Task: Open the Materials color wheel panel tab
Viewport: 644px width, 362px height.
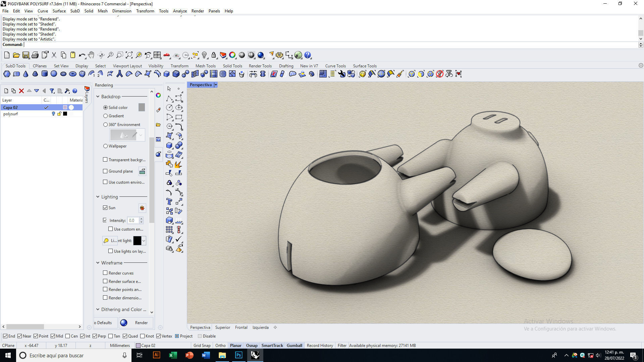Action: tap(158, 96)
